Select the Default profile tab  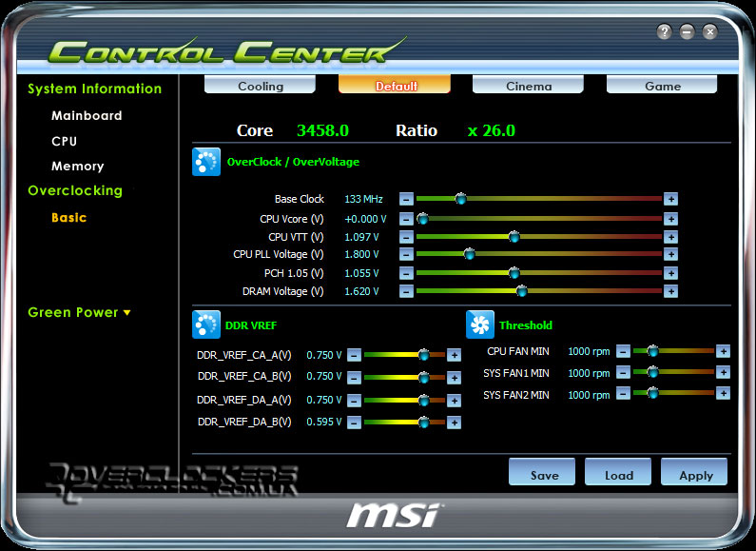[x=395, y=85]
